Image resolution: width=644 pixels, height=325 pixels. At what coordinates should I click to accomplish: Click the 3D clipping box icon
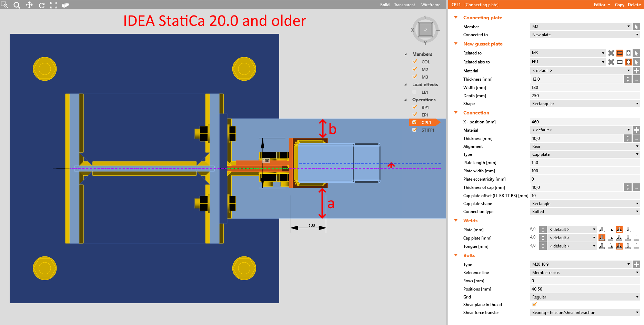coord(66,5)
